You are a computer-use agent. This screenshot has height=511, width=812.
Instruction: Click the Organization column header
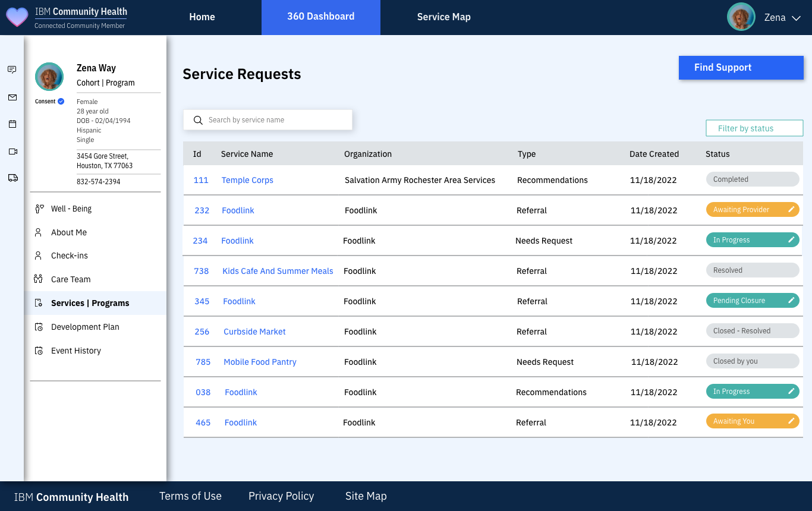click(368, 154)
